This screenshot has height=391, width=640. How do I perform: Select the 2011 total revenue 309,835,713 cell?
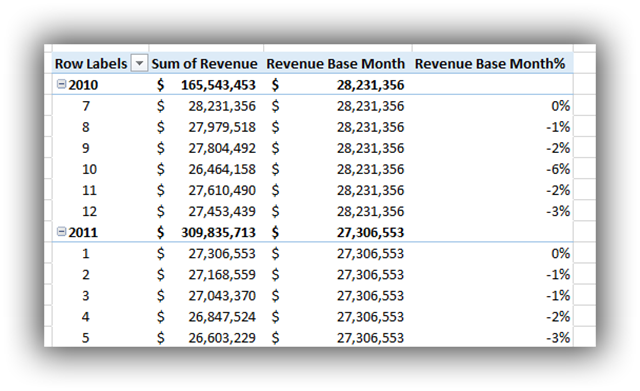207,233
